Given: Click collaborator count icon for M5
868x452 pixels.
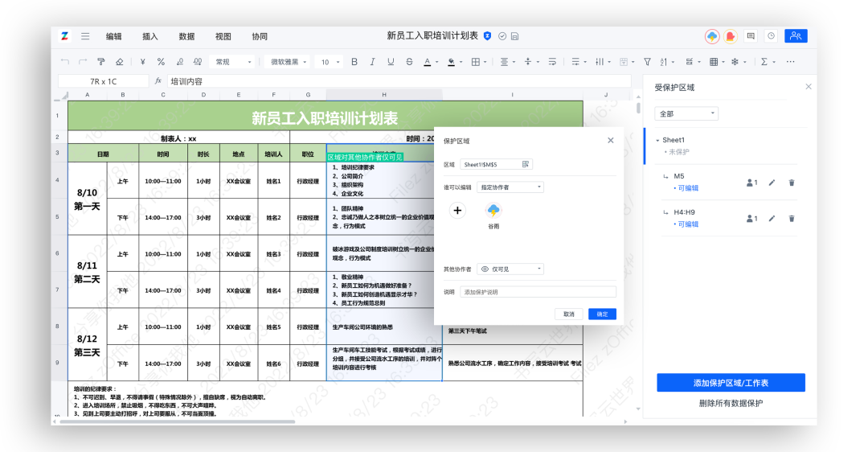Looking at the screenshot, I should [x=751, y=183].
